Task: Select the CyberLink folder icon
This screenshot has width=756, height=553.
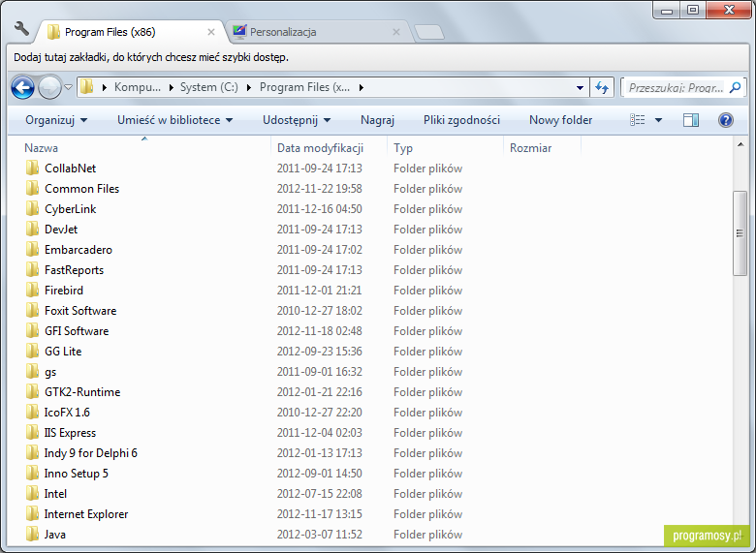Action: click(x=32, y=208)
